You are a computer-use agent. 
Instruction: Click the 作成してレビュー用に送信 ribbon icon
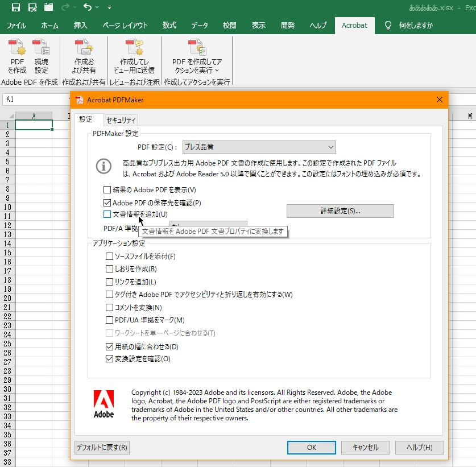(134, 56)
